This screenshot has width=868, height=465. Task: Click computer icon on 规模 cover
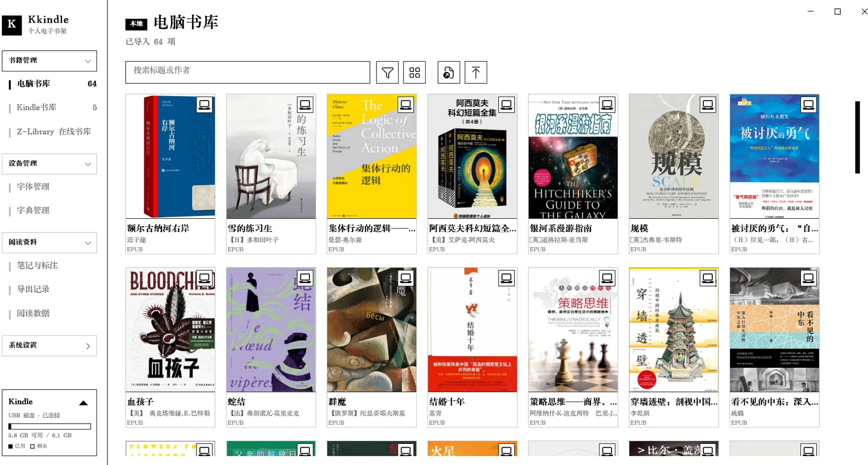[x=708, y=105]
